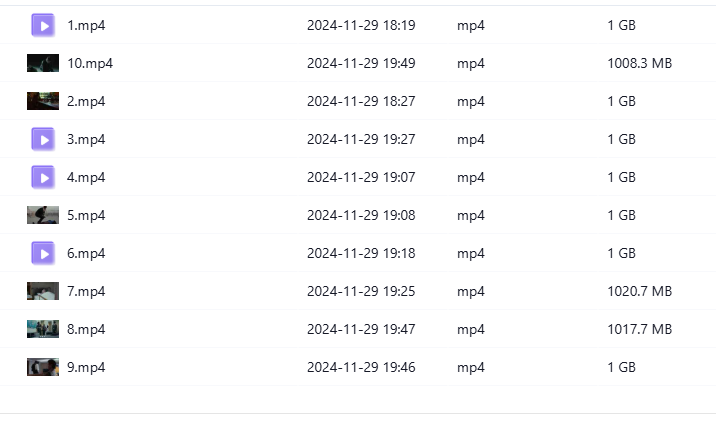Click the purple play icon for 6.mp4
Image resolution: width=716 pixels, height=427 pixels.
point(43,253)
